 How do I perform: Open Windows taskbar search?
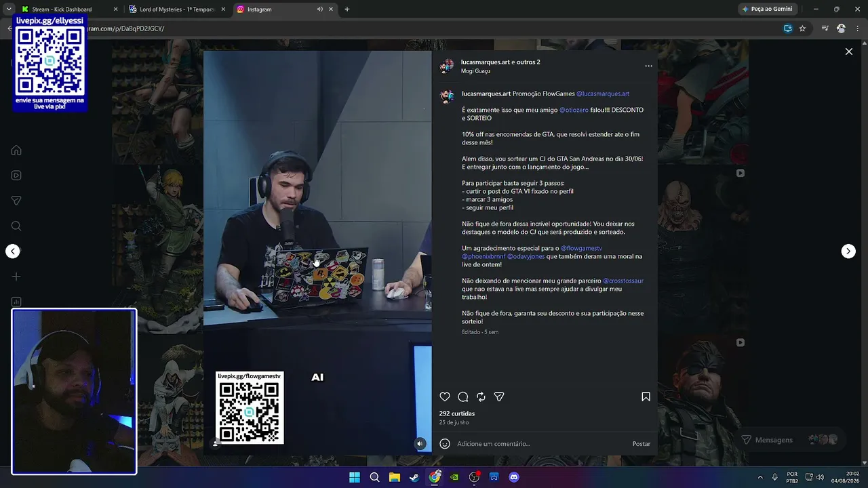[x=374, y=477]
